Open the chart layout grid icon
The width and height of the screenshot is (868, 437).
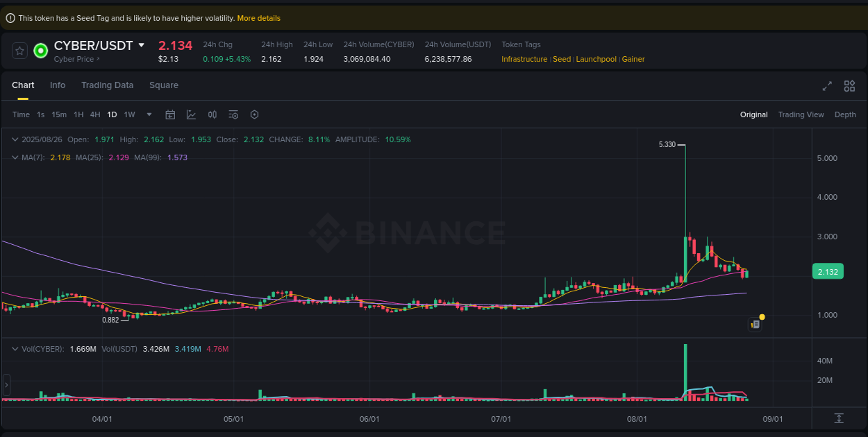849,86
